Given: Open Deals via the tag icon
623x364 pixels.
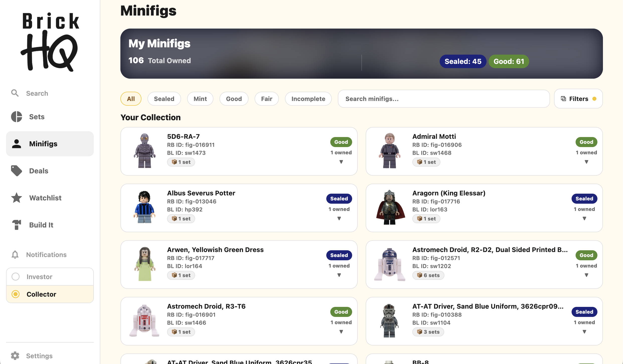Looking at the screenshot, I should [x=17, y=171].
